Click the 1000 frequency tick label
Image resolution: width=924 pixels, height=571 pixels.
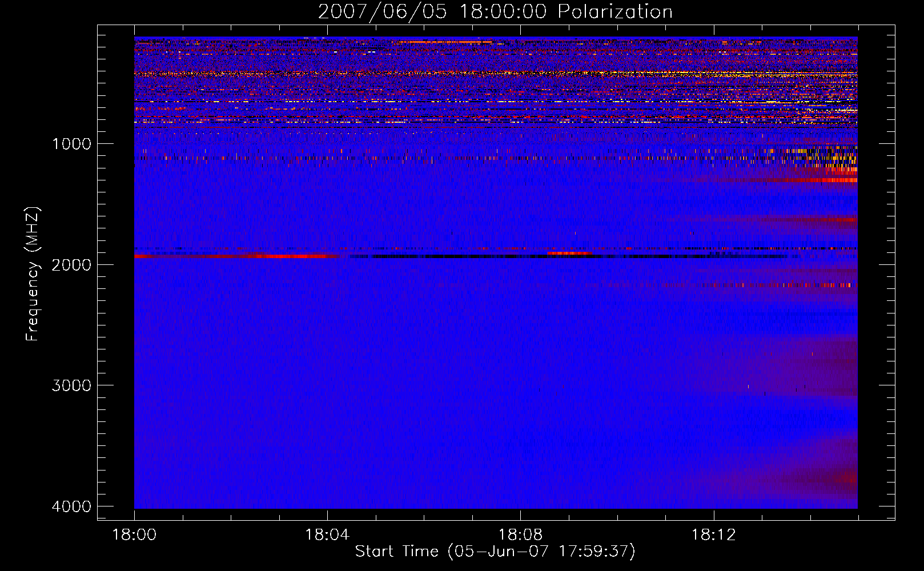click(x=71, y=144)
